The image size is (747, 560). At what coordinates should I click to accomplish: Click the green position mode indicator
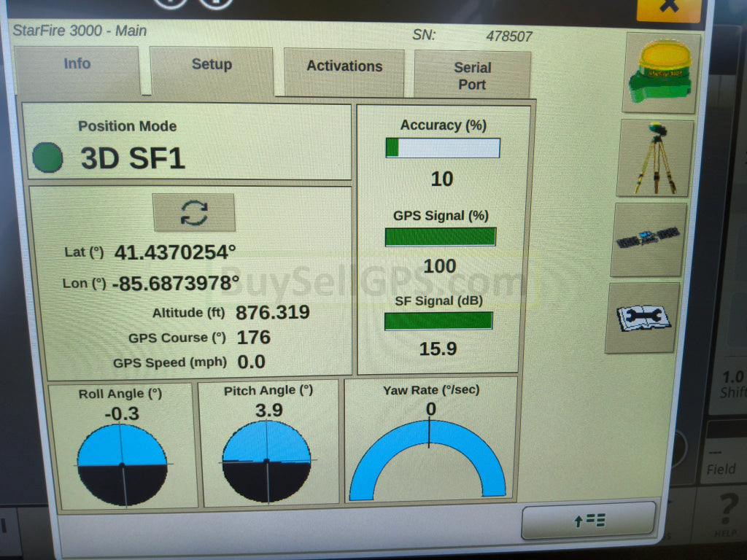pos(47,157)
